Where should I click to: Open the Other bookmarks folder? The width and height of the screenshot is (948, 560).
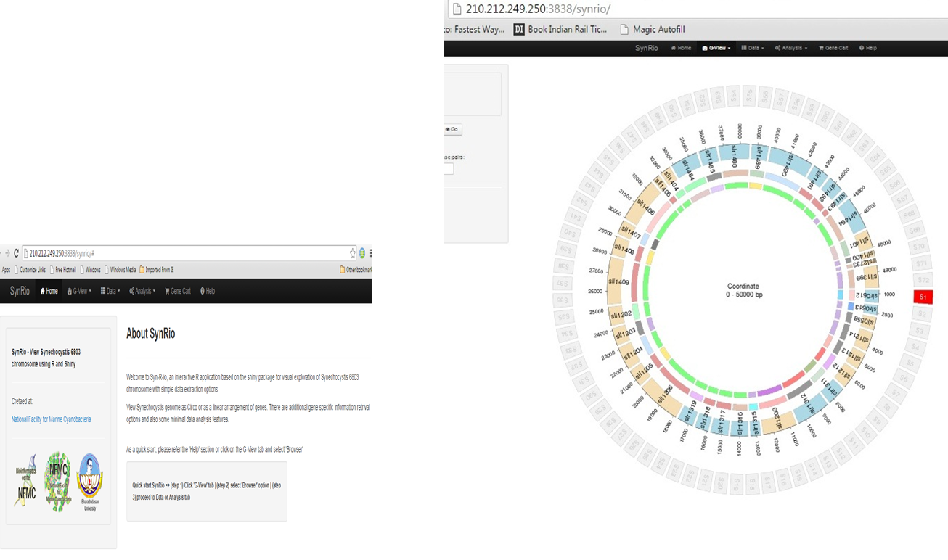356,270
